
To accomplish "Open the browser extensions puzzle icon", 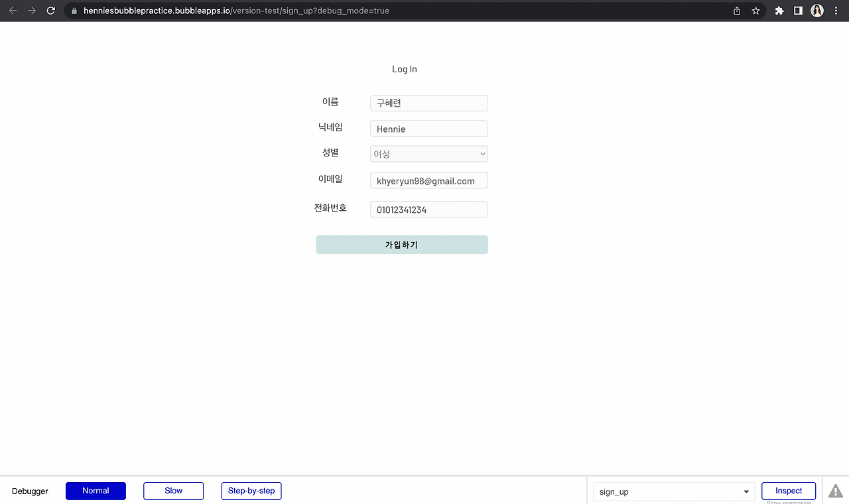I will [779, 11].
